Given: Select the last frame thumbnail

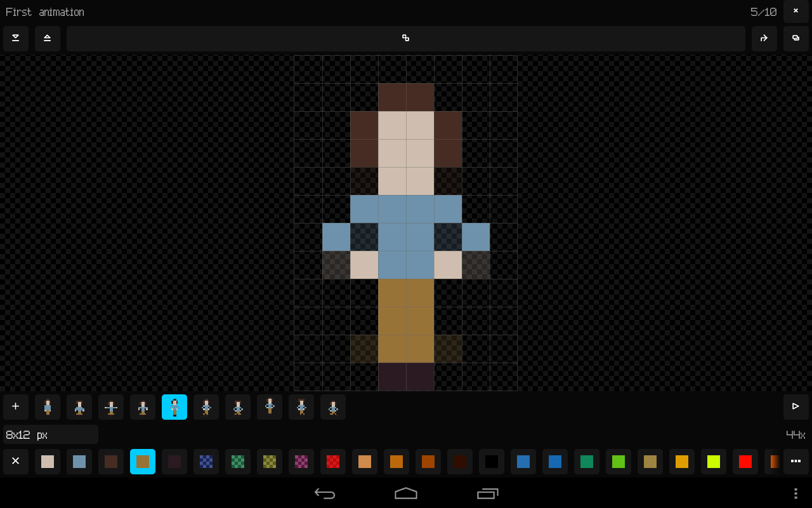Looking at the screenshot, I should pos(333,407).
